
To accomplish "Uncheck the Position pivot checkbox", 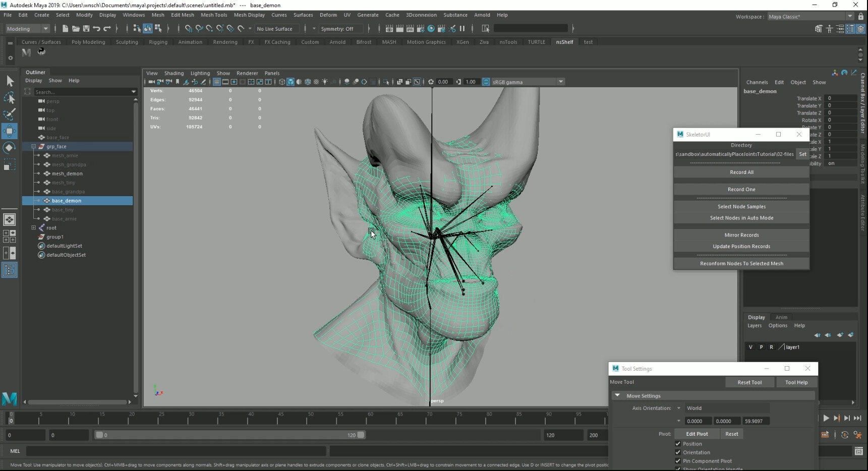I will 678,444.
